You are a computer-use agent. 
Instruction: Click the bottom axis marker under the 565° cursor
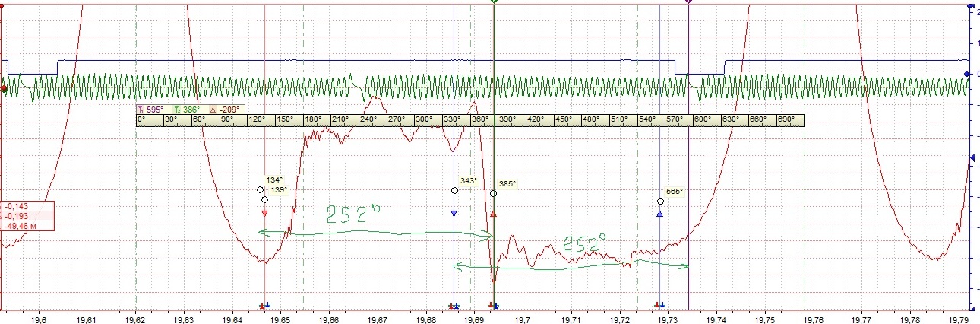pos(660,306)
